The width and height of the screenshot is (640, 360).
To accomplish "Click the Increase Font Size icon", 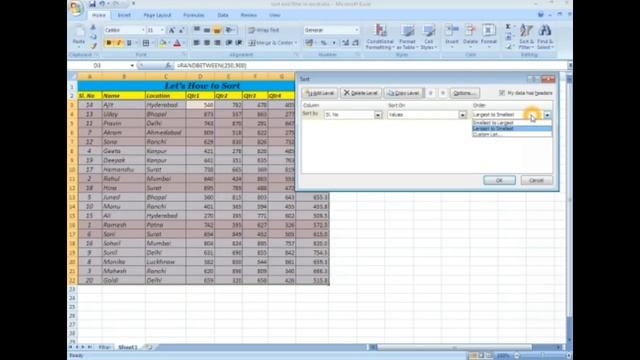I will point(172,30).
